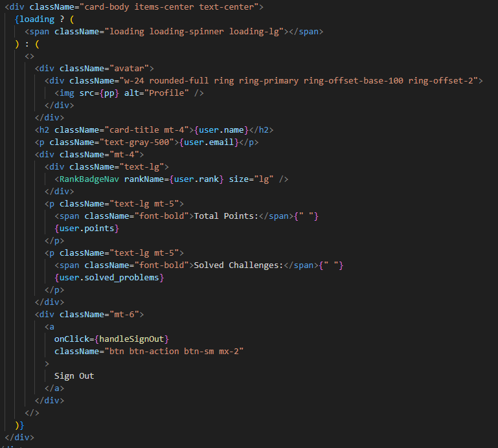
Task: Click the user.name expression in h2
Action: tap(221, 130)
